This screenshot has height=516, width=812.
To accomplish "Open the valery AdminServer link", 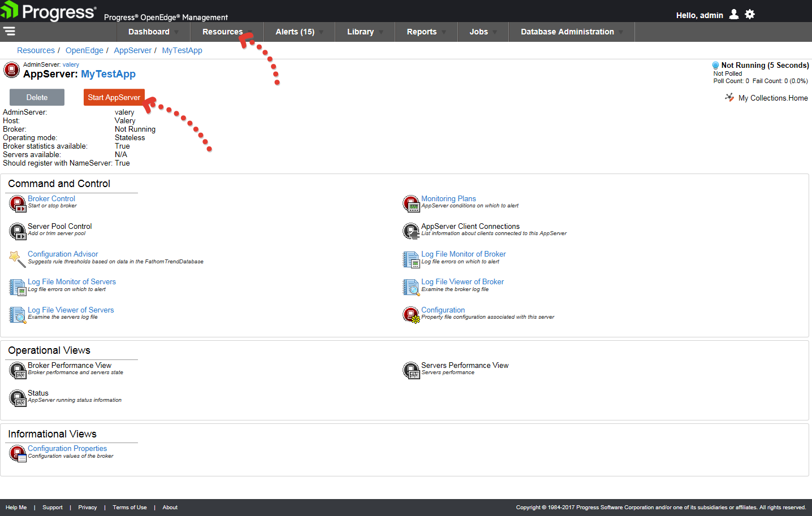I will [71, 64].
